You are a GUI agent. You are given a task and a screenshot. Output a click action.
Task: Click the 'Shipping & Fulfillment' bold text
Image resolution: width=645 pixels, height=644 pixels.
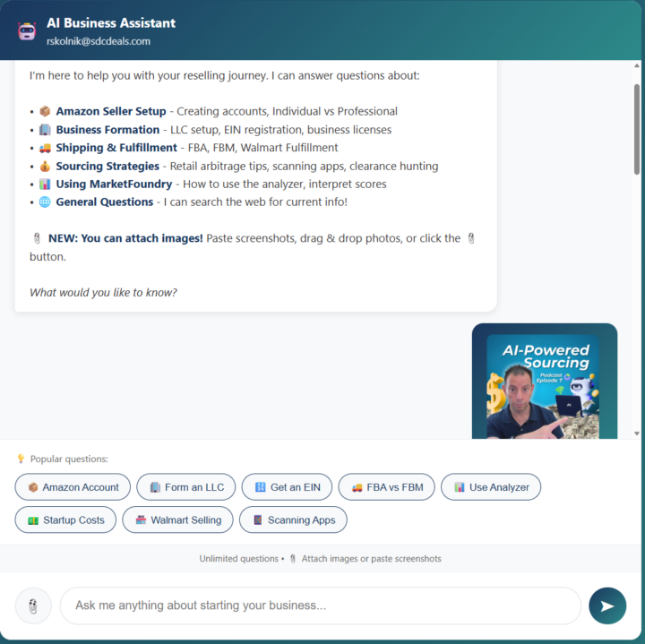(116, 148)
